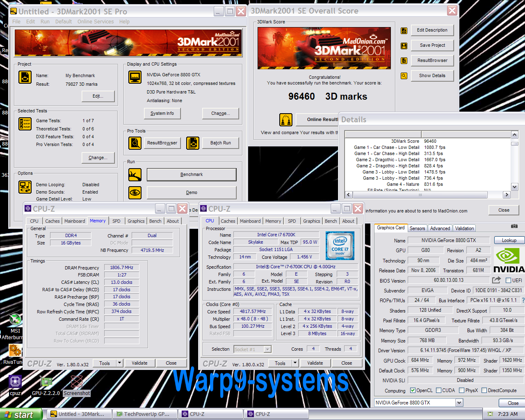Click the Core Speed value field
Image resolution: width=525 pixels, height=420 pixels.
[253, 312]
